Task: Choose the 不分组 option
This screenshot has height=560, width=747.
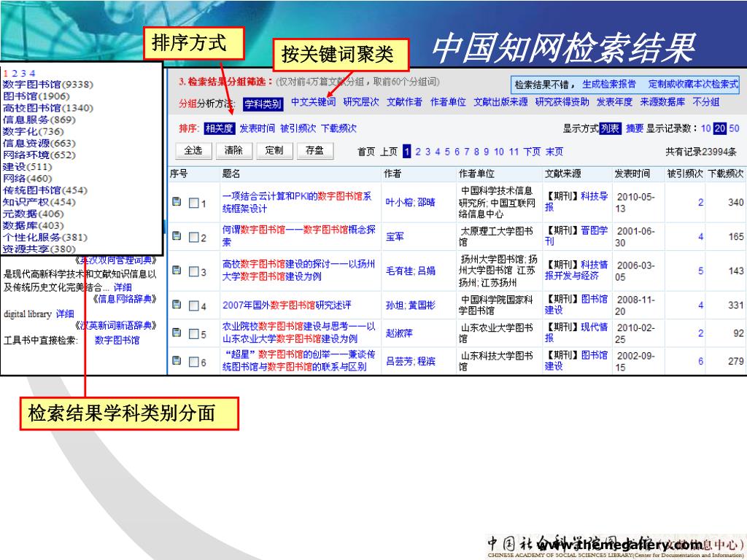Action: pyautogui.click(x=706, y=102)
